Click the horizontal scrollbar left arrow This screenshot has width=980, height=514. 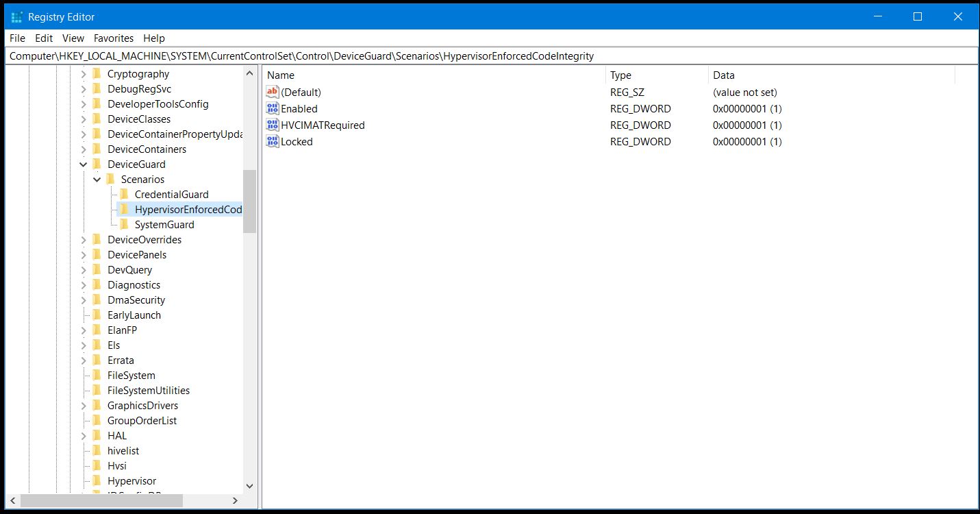tap(13, 501)
